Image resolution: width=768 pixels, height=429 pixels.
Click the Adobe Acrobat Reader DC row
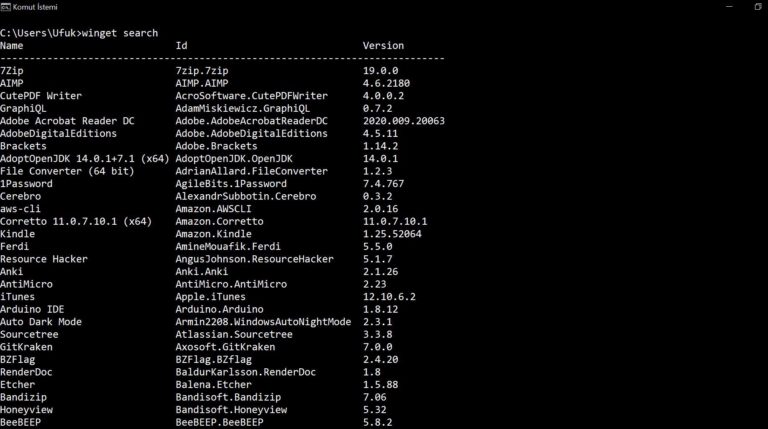[x=222, y=121]
